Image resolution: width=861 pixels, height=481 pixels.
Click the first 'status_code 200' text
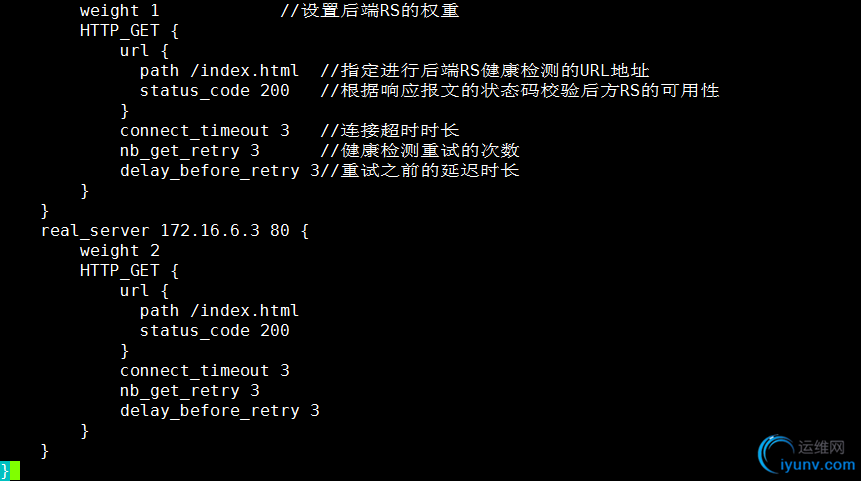[214, 91]
